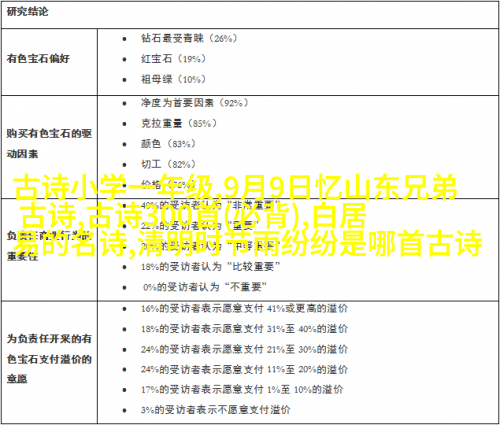
Task: Click the 克拉重量 (85%) entry
Action: coord(179,124)
